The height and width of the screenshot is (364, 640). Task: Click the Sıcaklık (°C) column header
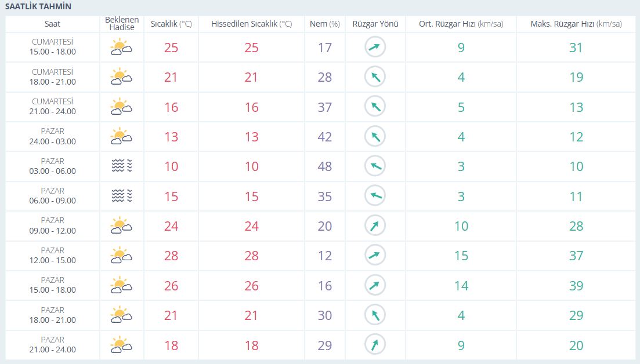tap(171, 24)
